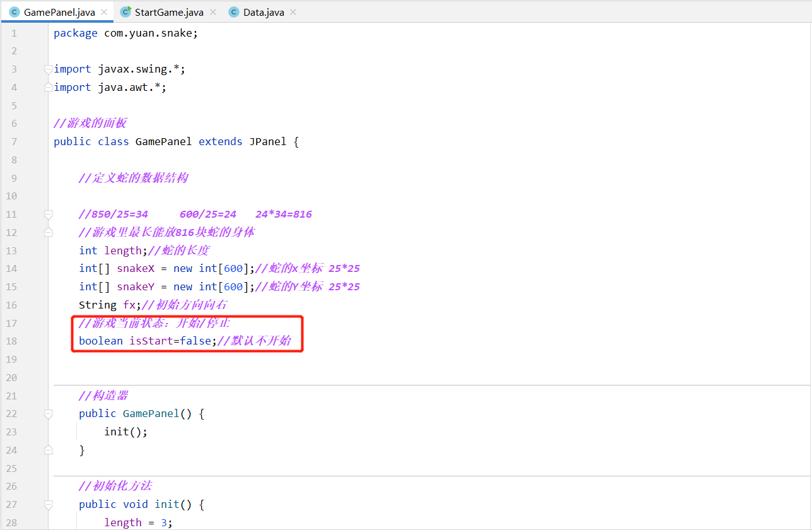Screen dimensions: 812x530
Task: Collapse the import block at line 3
Action: [49, 69]
